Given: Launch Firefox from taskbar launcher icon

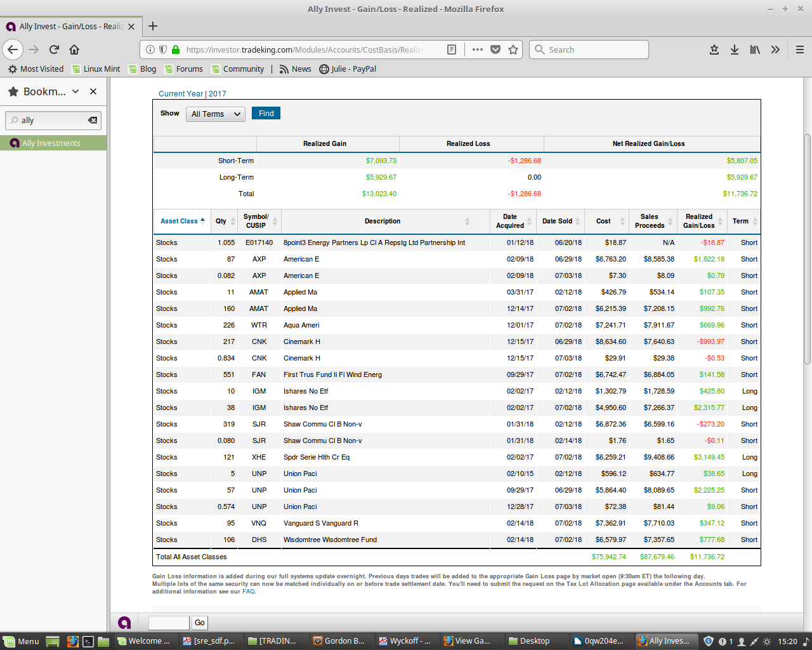Looking at the screenshot, I should point(72,641).
